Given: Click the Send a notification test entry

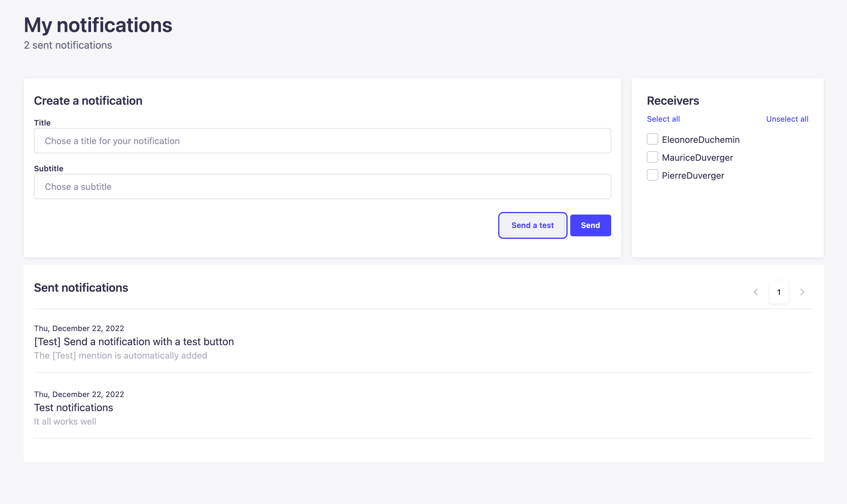Looking at the screenshot, I should click(134, 342).
